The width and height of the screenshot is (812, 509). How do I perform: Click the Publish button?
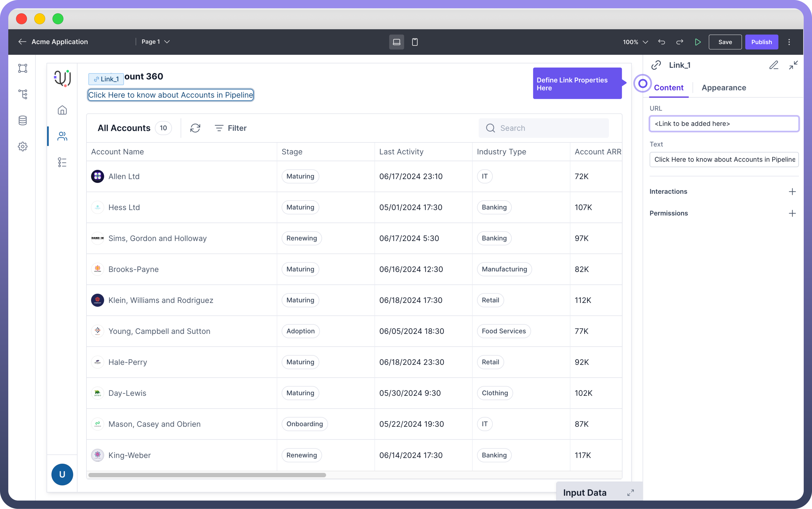coord(761,42)
